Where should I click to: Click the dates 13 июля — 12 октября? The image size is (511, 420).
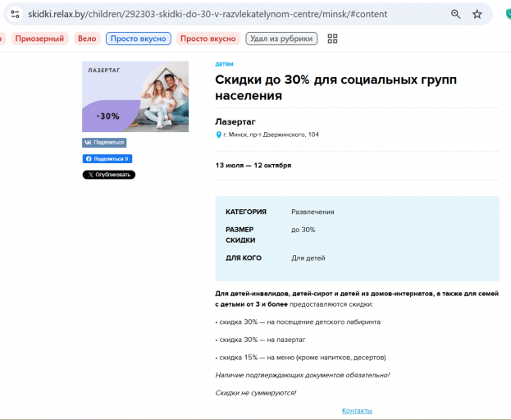click(x=253, y=165)
